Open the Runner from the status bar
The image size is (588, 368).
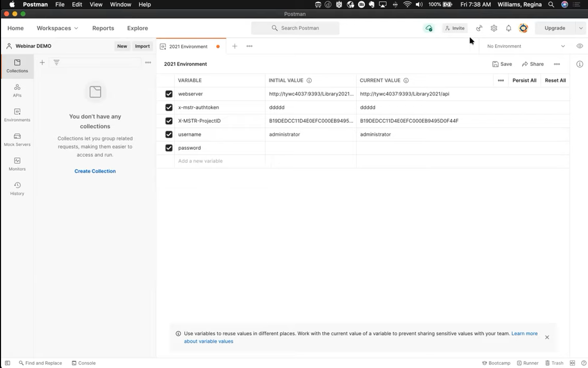527,363
